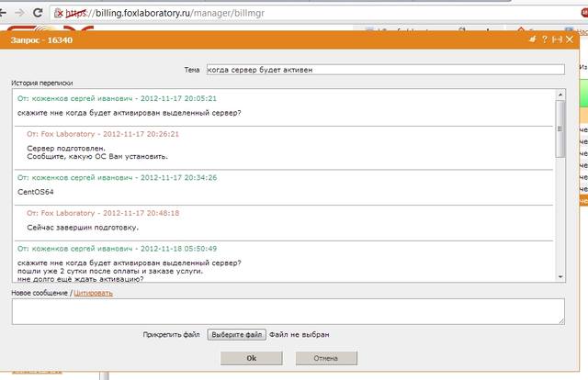Viewport: 588px width, 380px height.
Task: Click the header dated 2012-11-18 05:50:49
Action: coord(117,249)
